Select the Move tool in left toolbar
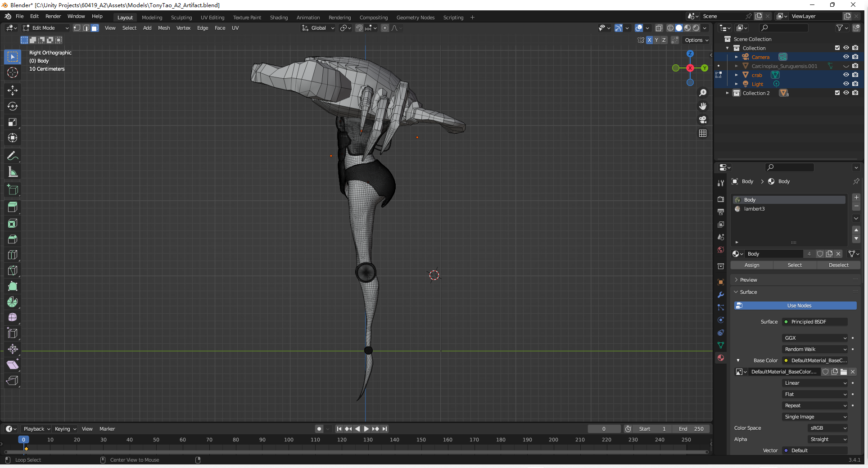868x468 pixels. [x=13, y=90]
